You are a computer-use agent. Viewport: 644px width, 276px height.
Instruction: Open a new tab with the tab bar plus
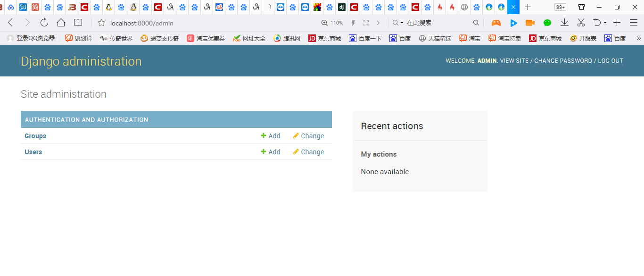pyautogui.click(x=528, y=7)
